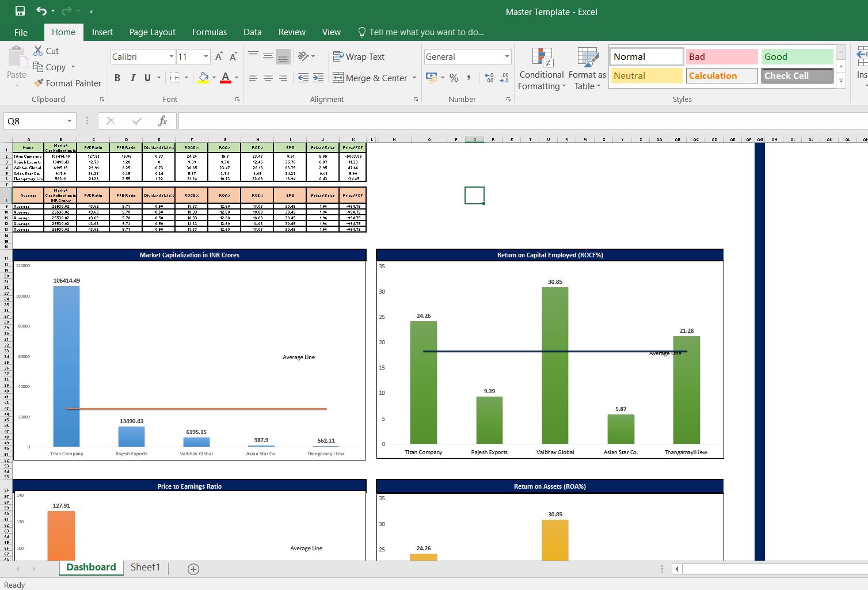Go to the Data tab
The height and width of the screenshot is (590, 868).
click(x=252, y=32)
